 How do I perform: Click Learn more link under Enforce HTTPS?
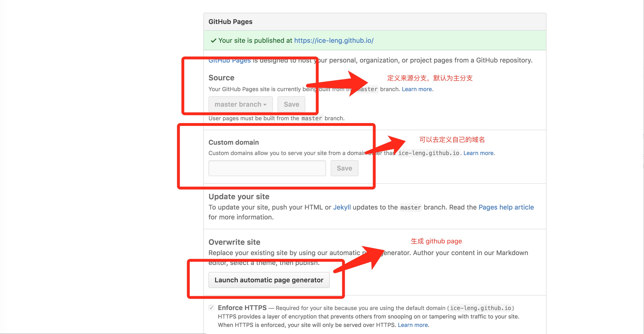412,325
